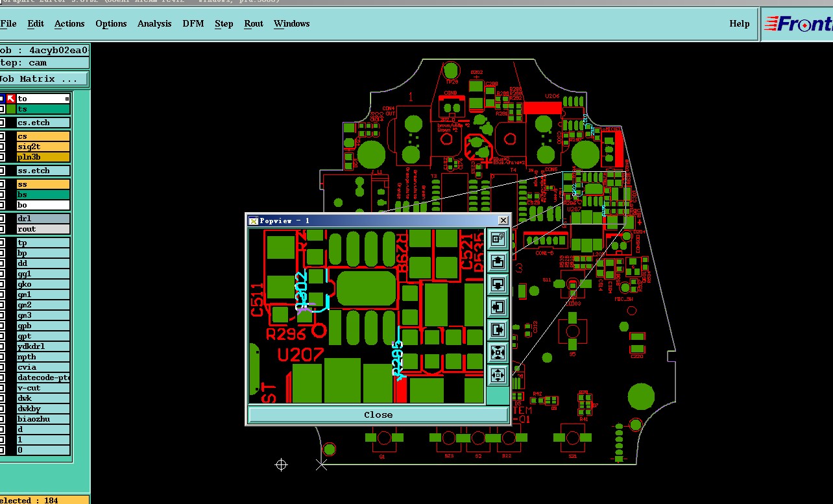Select the 'pln3b' layer

click(x=43, y=157)
